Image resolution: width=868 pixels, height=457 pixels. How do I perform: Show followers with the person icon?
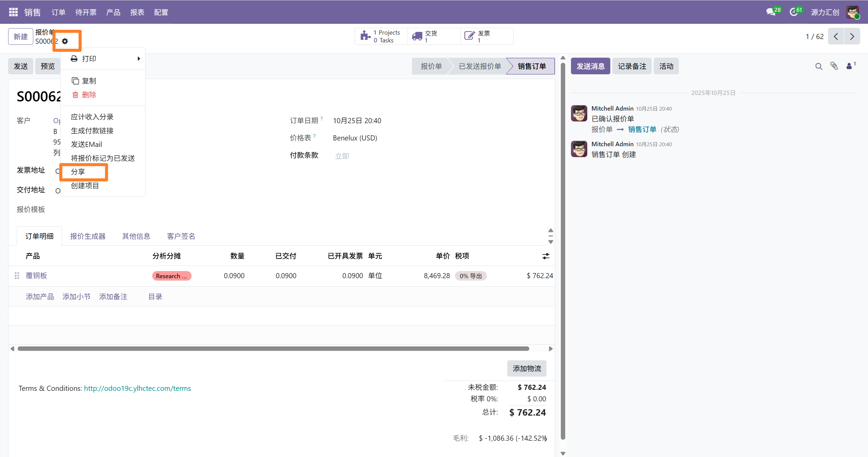[850, 66]
